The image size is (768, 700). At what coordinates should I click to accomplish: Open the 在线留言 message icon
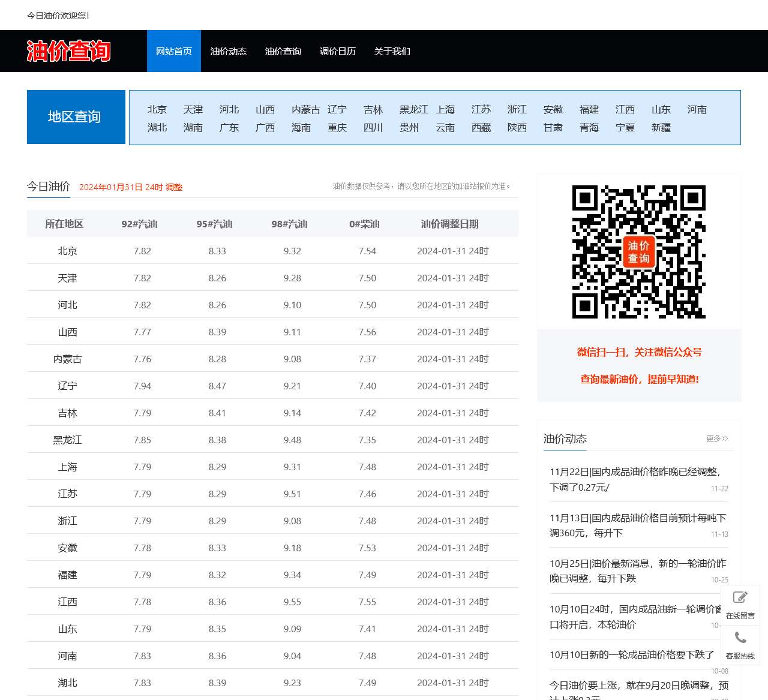(x=740, y=603)
